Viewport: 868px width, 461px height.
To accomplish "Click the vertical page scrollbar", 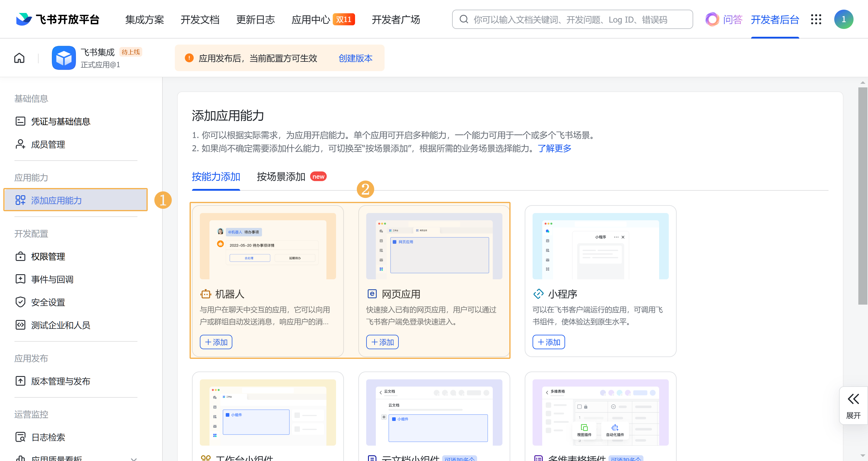I will pyautogui.click(x=862, y=196).
